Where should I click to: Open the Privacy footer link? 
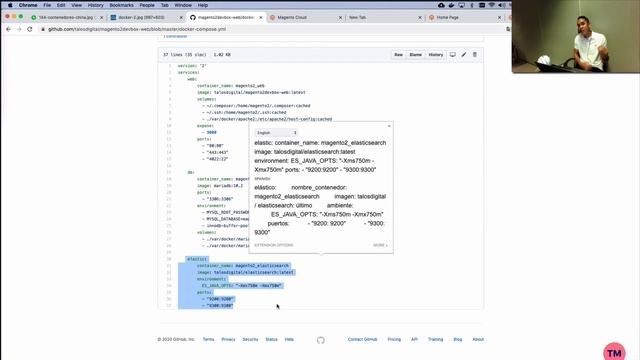click(x=228, y=340)
